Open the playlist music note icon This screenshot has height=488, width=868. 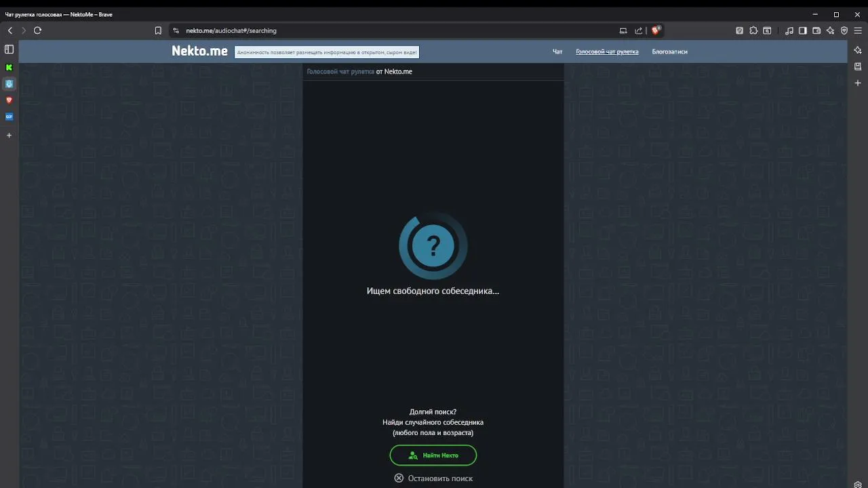(x=789, y=30)
